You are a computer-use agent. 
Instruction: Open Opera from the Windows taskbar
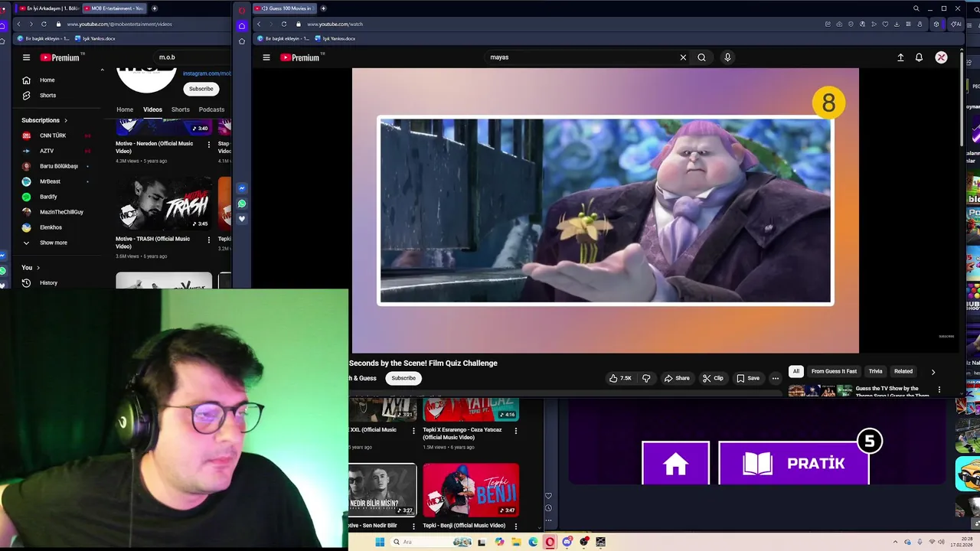coord(550,542)
